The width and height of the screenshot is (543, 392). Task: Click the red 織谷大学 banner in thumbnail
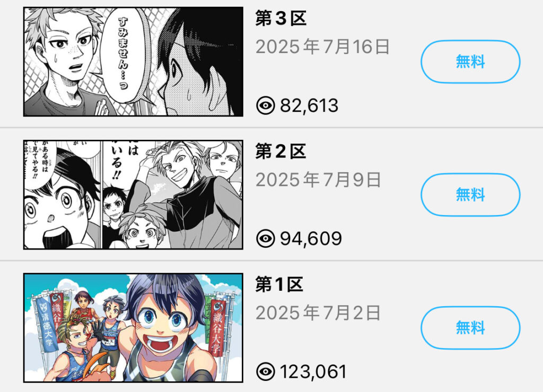(217, 327)
